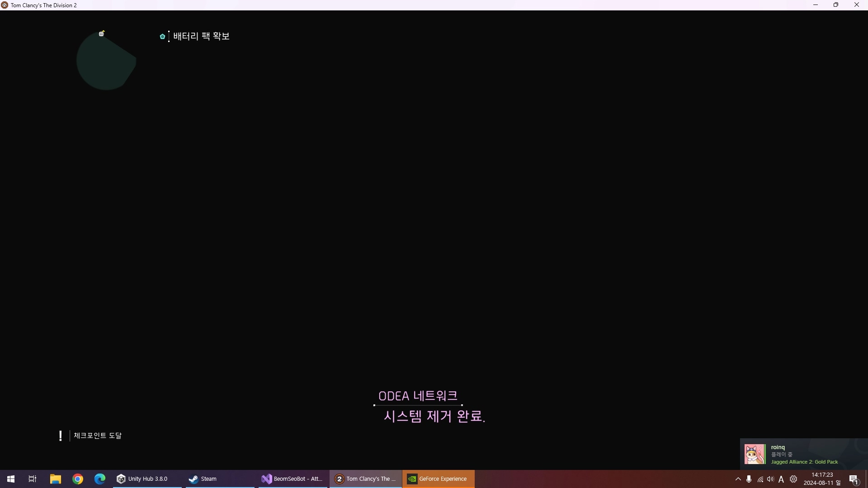Switch to GeForce Experience taskbar item
Screen dimensions: 868x488
point(438,479)
